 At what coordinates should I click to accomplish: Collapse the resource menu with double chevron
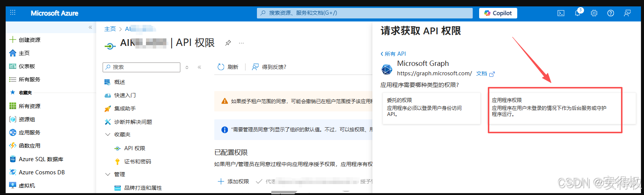pyautogui.click(x=199, y=67)
